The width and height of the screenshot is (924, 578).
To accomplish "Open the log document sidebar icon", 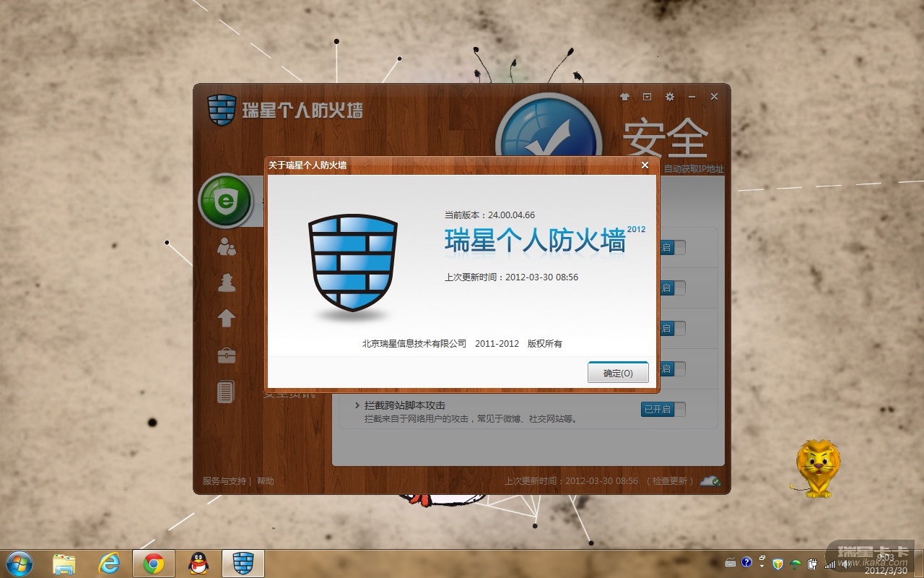I will [226, 392].
